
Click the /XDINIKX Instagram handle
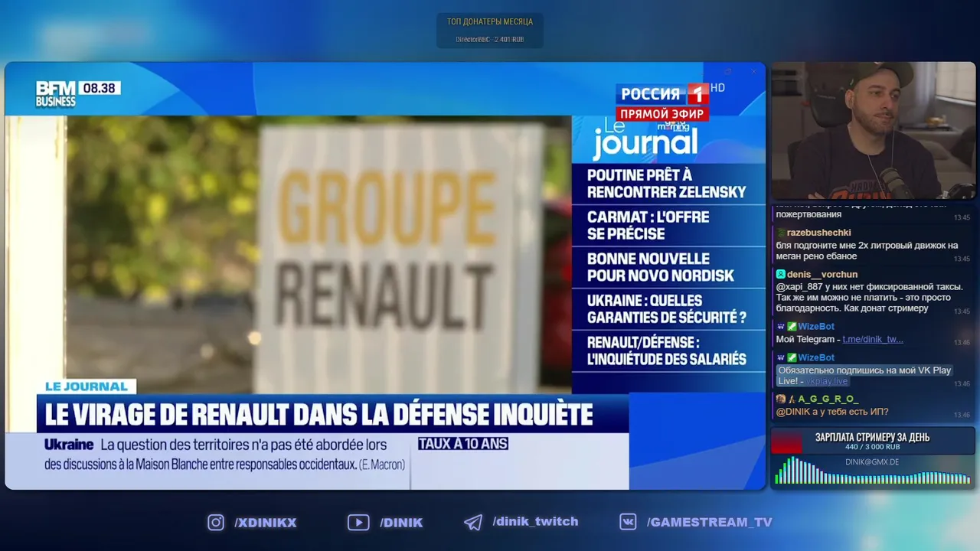[265, 523]
